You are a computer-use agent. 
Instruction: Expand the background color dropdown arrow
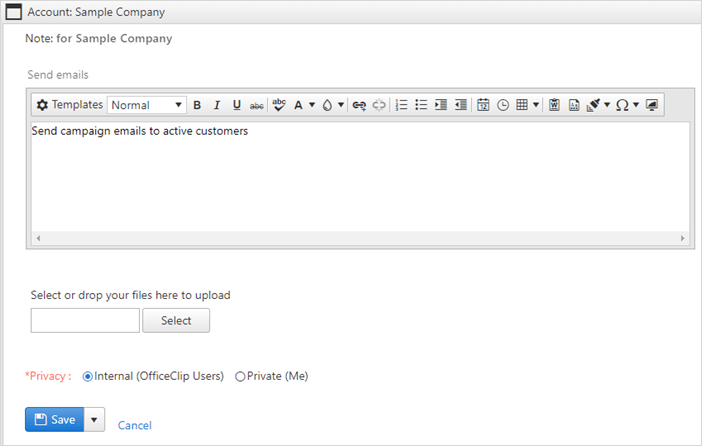341,105
